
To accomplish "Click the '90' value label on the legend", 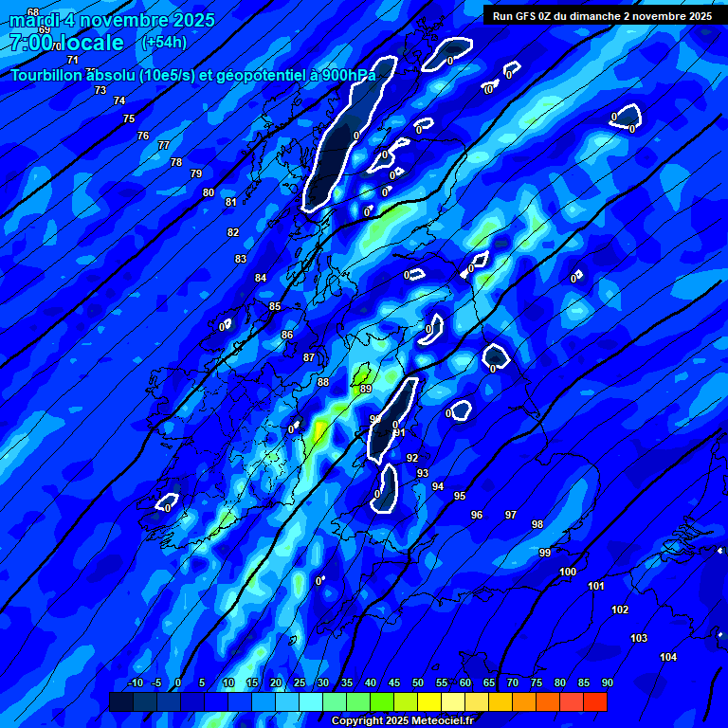I will 607,683.
